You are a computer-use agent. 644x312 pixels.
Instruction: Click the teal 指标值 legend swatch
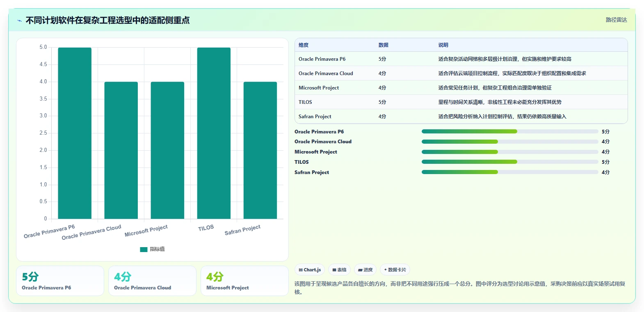[144, 249]
